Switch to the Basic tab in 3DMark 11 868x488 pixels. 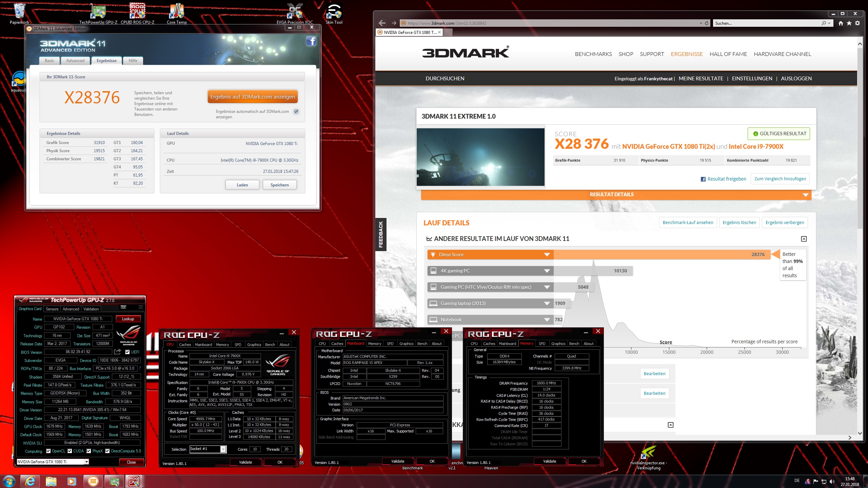(50, 60)
